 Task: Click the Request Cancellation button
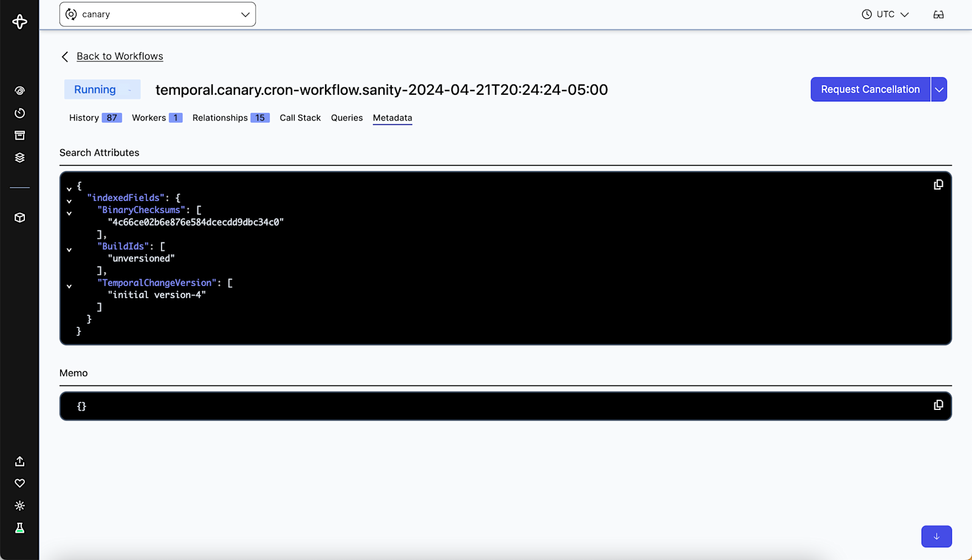871,89
